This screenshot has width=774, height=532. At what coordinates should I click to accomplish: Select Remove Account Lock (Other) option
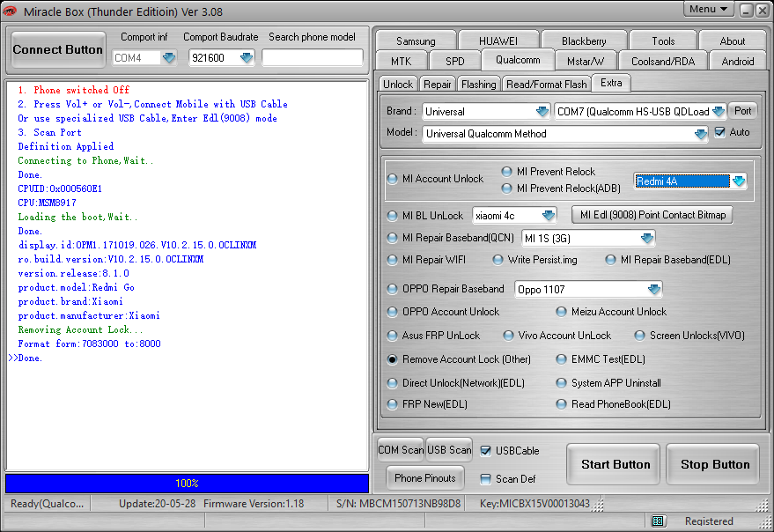(393, 359)
